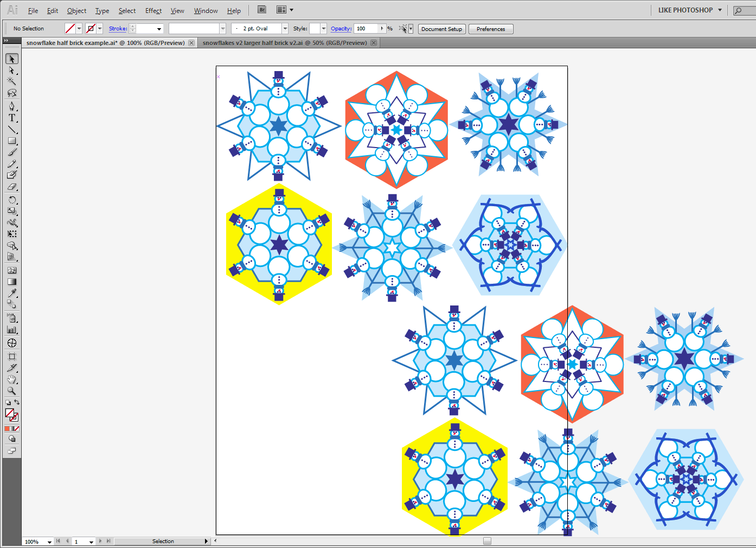The height and width of the screenshot is (548, 756).
Task: Switch to snowflakes v2 larger half brick tab
Action: 285,43
